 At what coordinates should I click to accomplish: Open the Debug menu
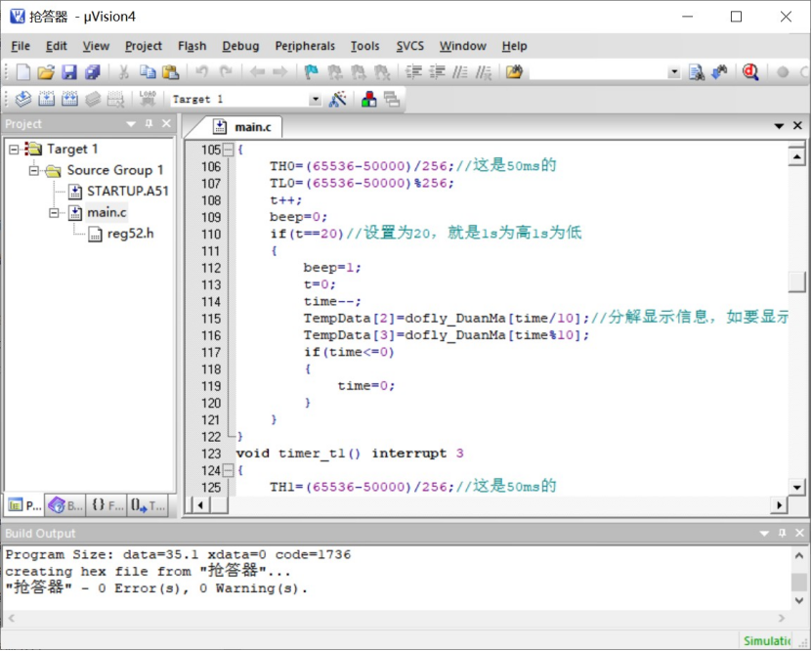(240, 46)
